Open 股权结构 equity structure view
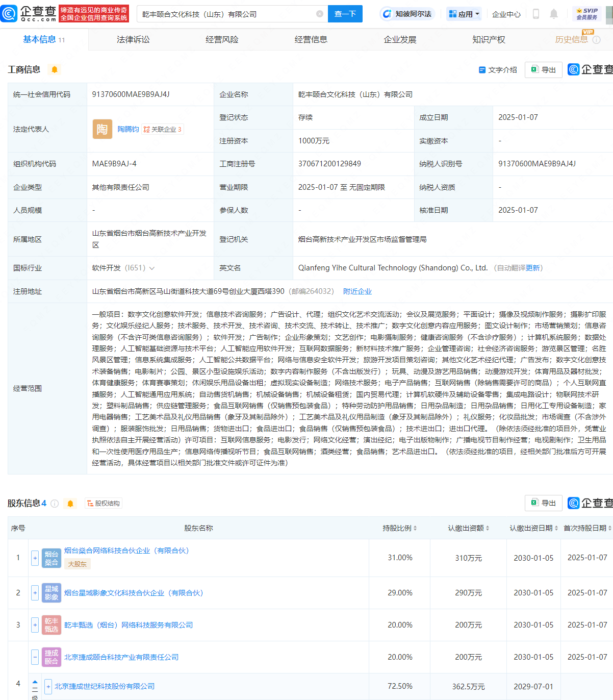The width and height of the screenshot is (613, 700). 104,504
